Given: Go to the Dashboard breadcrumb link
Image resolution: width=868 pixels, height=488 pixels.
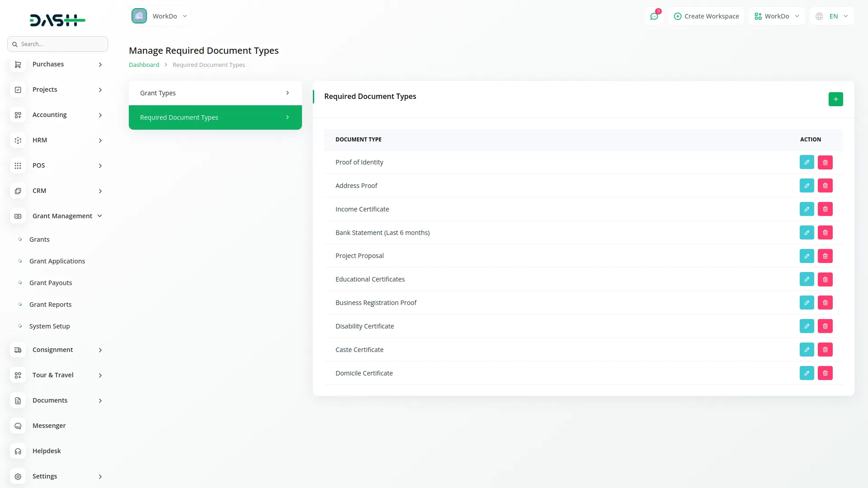Looking at the screenshot, I should [144, 65].
